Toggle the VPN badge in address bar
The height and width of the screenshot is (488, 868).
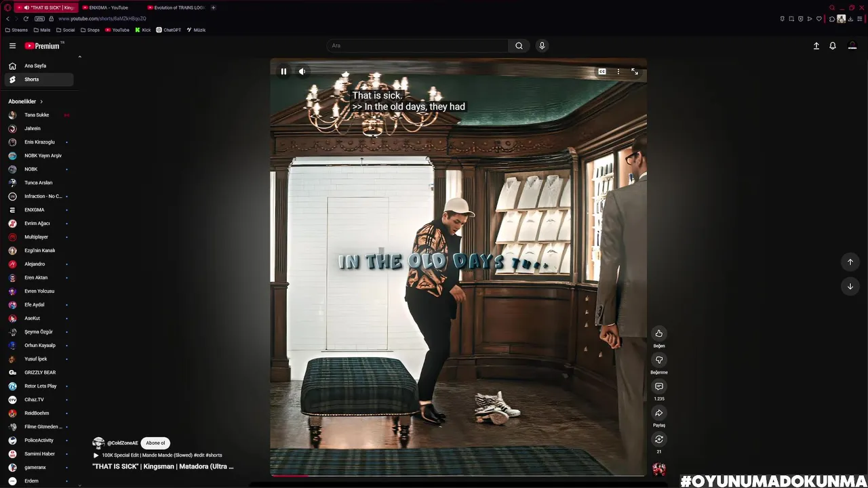click(39, 18)
